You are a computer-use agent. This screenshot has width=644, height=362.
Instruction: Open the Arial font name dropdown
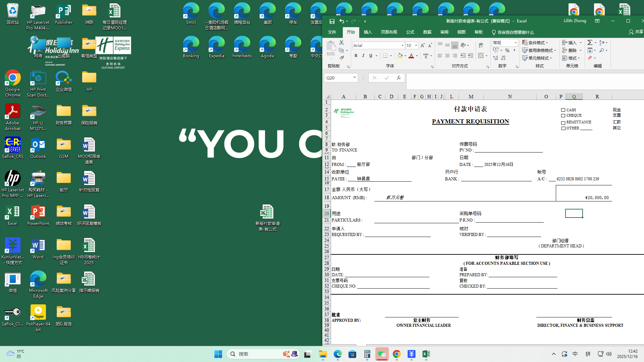pyautogui.click(x=402, y=45)
